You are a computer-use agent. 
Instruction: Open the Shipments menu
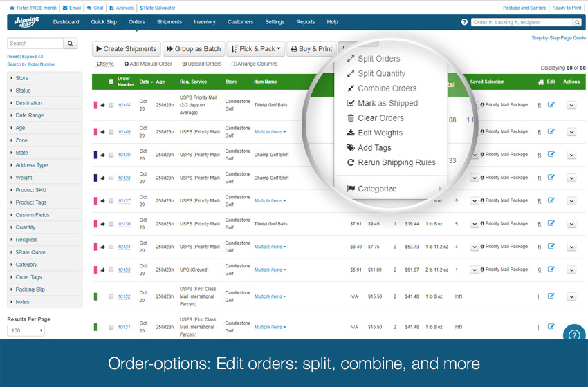point(169,22)
